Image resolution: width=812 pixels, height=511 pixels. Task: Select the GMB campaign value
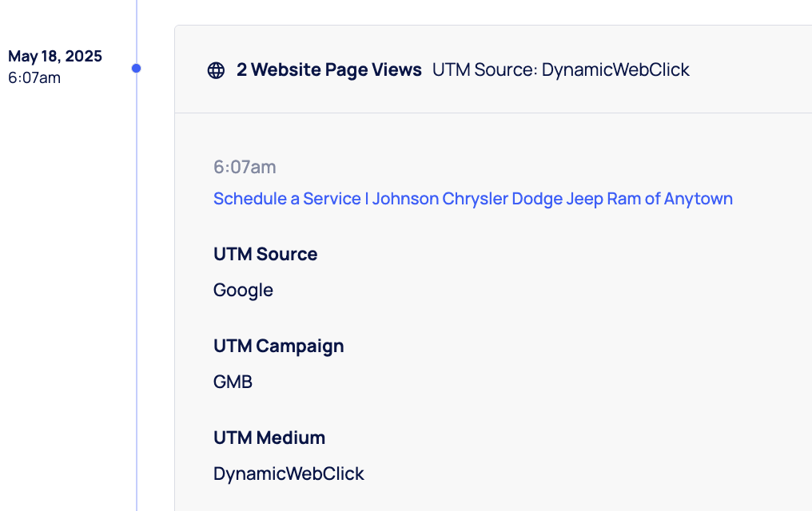[233, 382]
